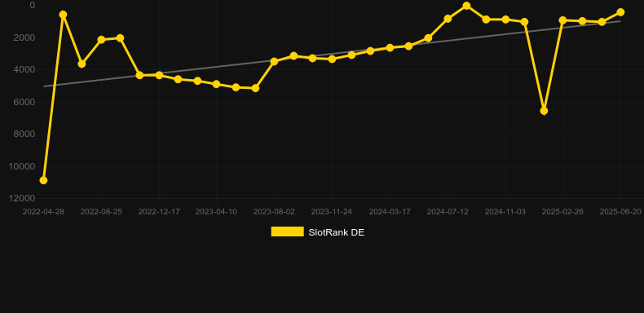
Task: Select the data point for 2022-12-17
Action: [159, 75]
